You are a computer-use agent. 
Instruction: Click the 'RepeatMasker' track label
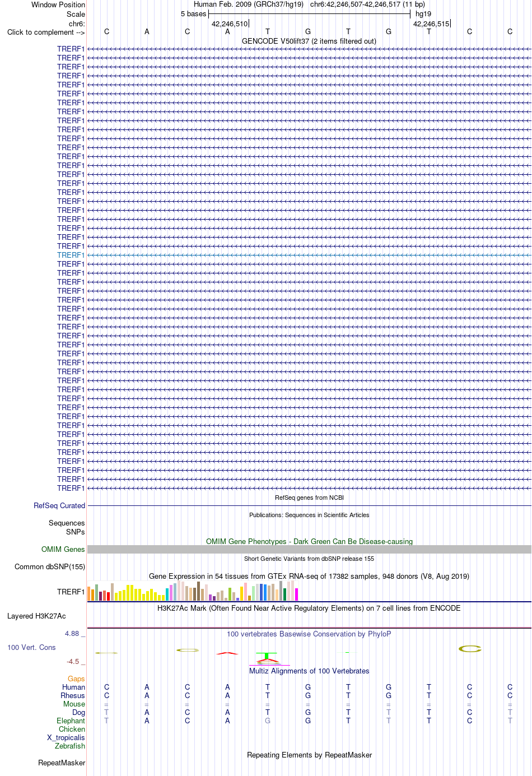tap(62, 763)
